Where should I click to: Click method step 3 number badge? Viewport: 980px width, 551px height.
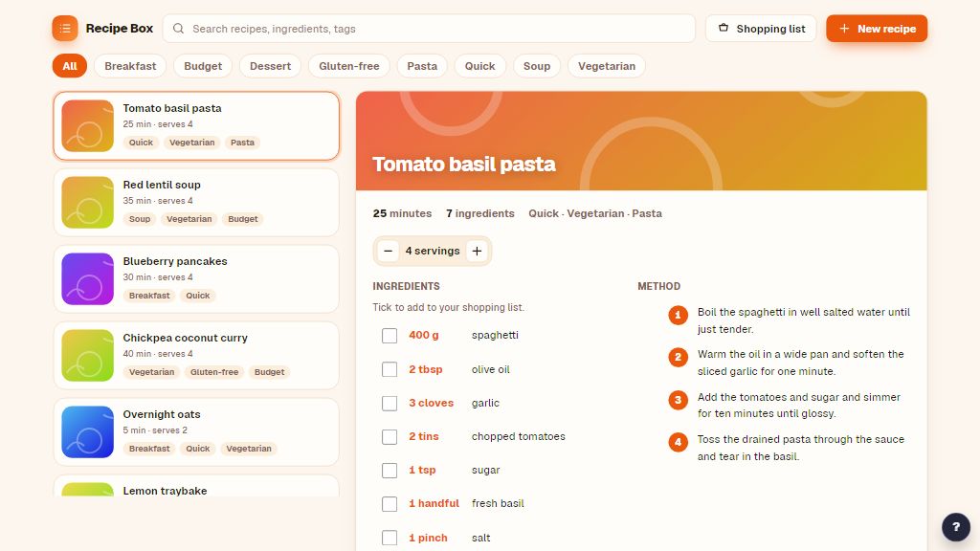pyautogui.click(x=679, y=400)
